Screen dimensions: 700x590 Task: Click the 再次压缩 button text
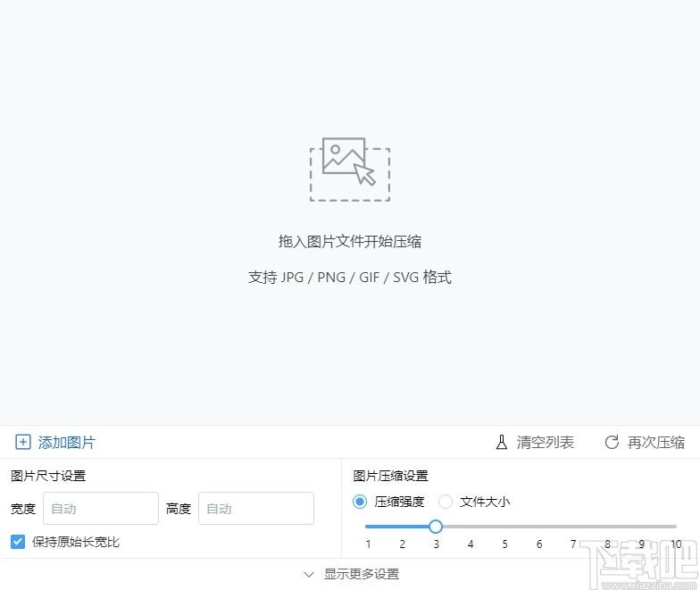coord(655,443)
